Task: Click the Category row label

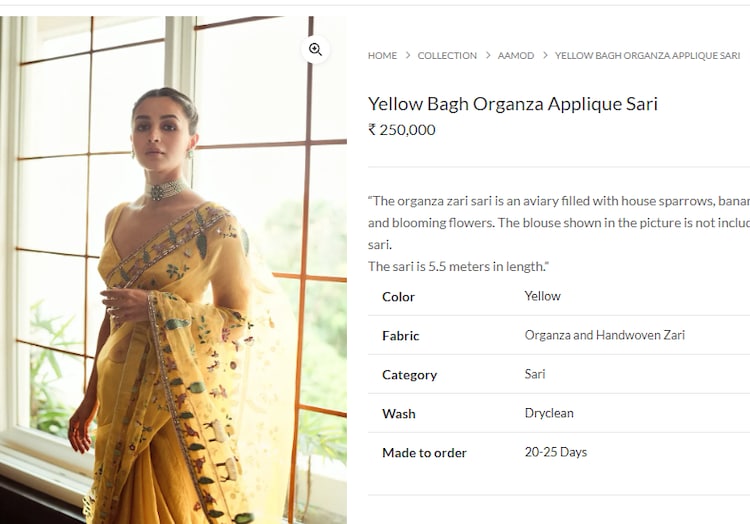Action: [409, 375]
